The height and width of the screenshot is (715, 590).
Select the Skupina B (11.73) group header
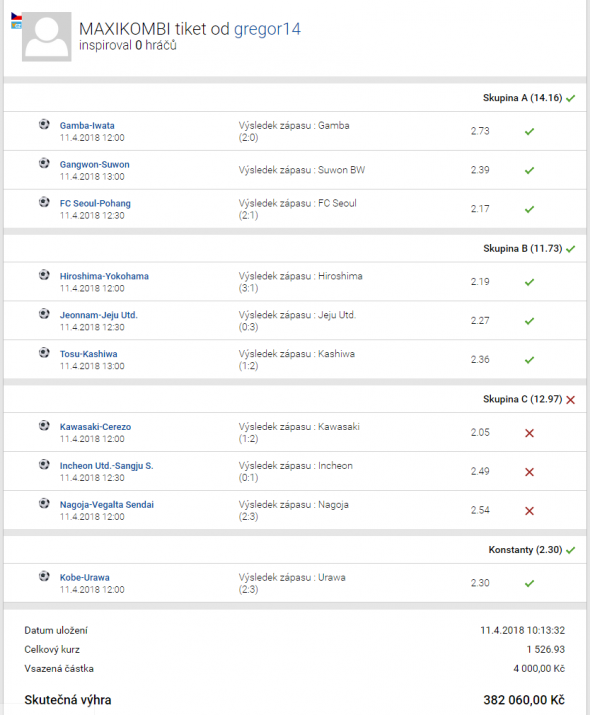(523, 249)
